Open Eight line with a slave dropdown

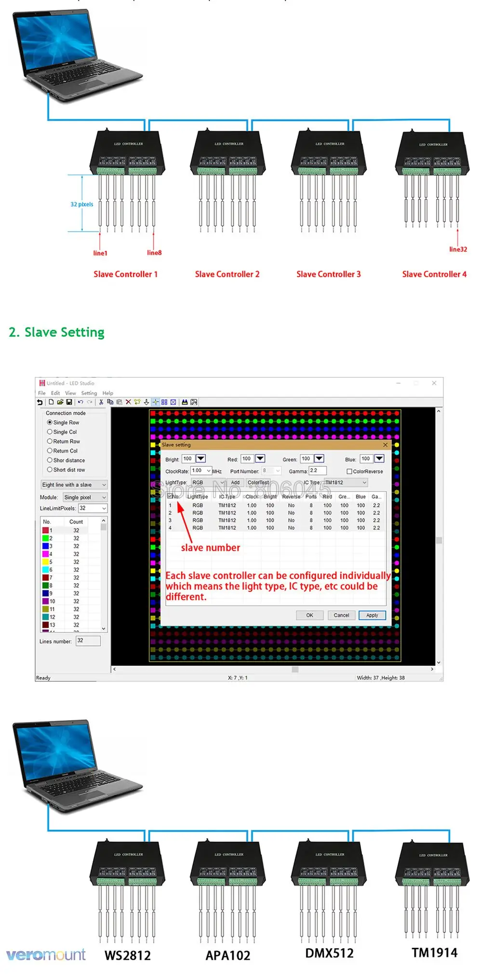74,485
